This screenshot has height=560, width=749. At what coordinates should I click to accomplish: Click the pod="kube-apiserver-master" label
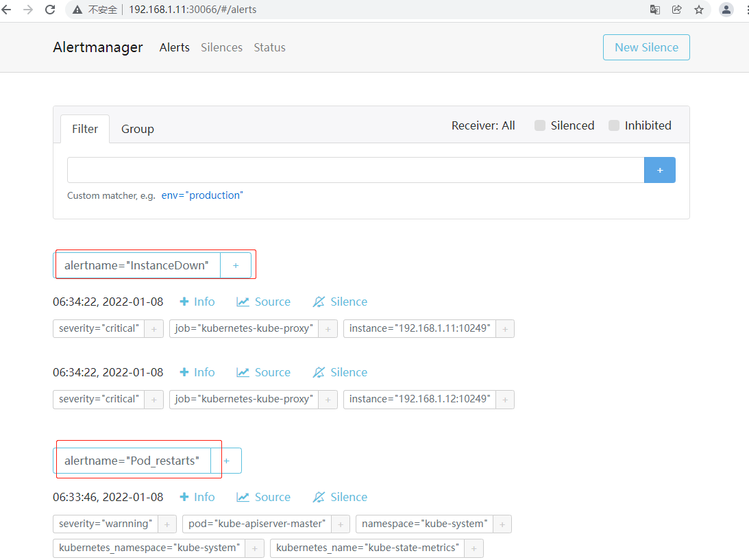(257, 524)
